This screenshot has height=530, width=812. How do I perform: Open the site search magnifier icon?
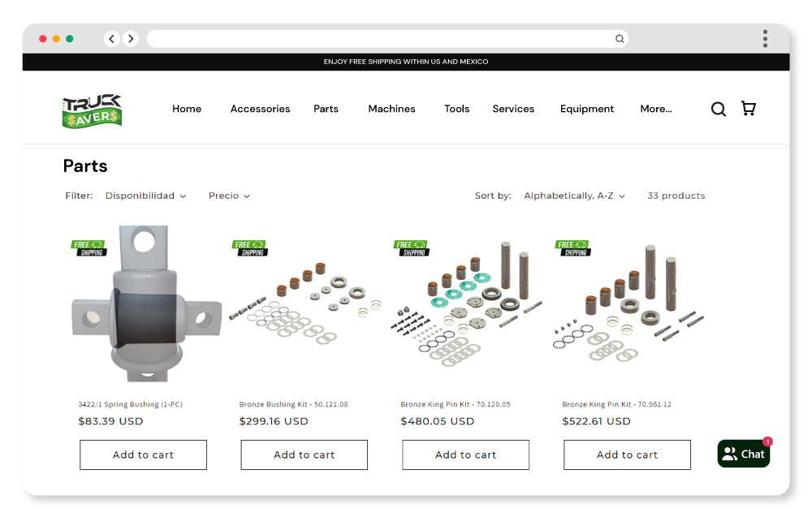[x=718, y=109]
